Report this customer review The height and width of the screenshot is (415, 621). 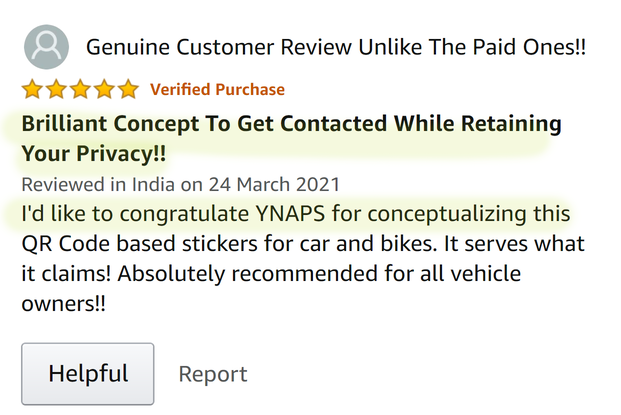click(212, 374)
